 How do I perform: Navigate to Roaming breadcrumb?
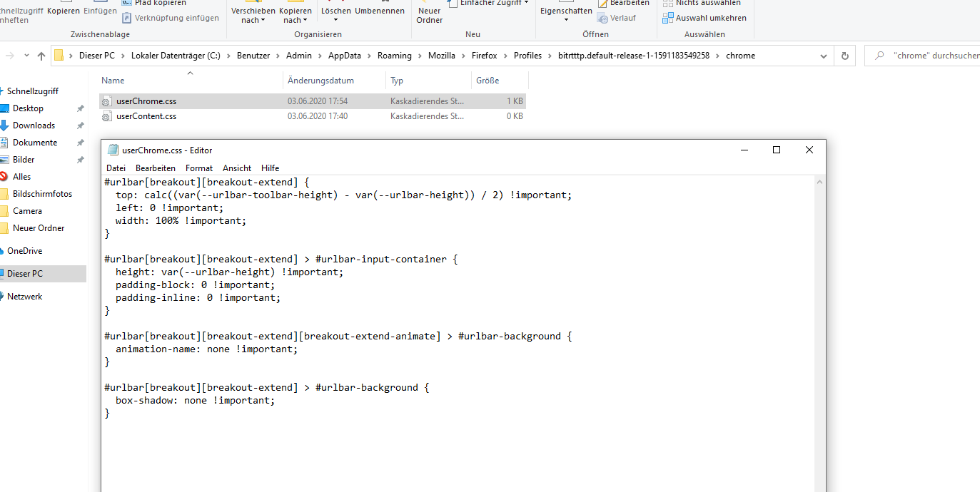pyautogui.click(x=395, y=56)
